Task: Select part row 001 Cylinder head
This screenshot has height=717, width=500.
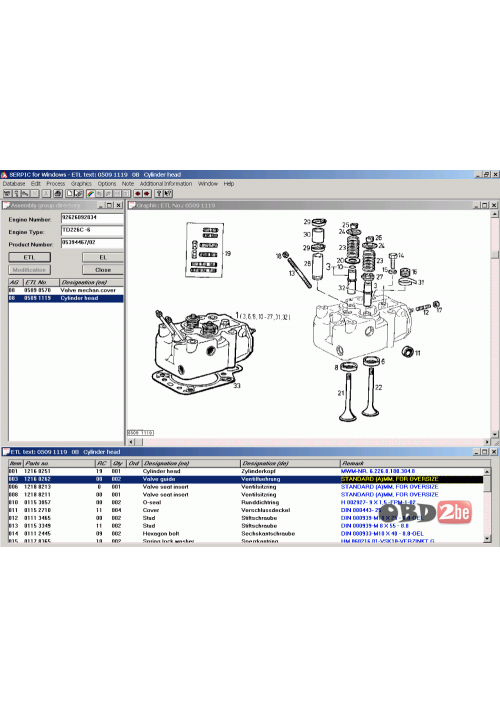Action: [x=246, y=471]
